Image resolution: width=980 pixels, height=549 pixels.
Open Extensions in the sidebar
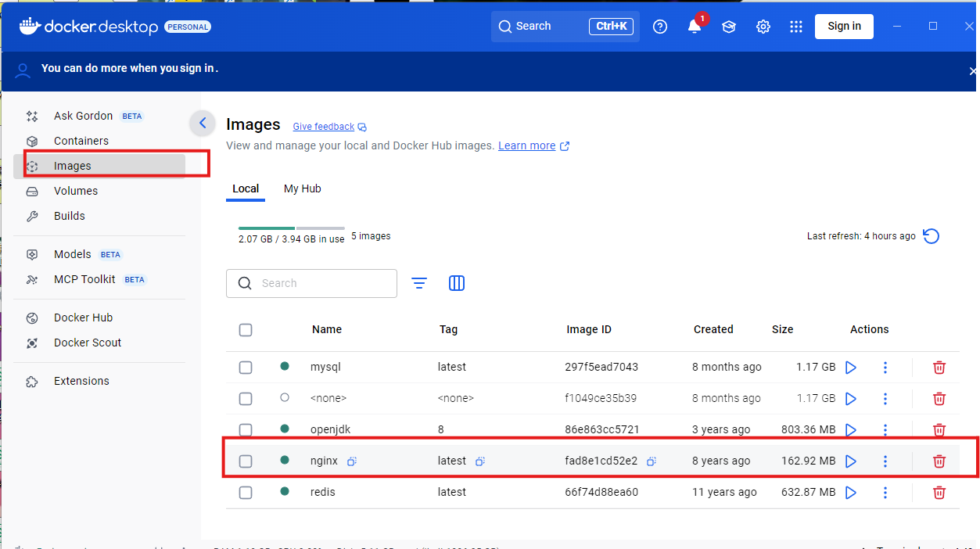click(x=99, y=381)
